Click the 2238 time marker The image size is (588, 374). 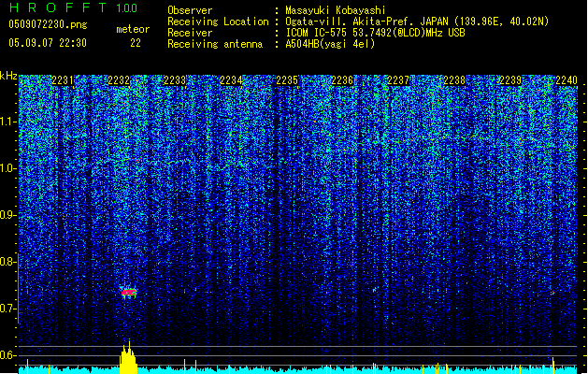tap(454, 80)
